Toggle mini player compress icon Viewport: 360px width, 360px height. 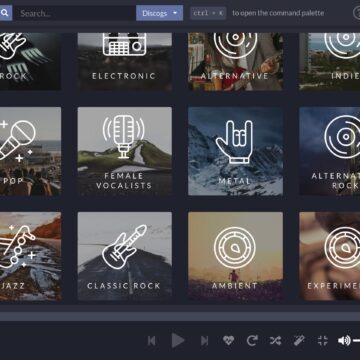coord(323,340)
